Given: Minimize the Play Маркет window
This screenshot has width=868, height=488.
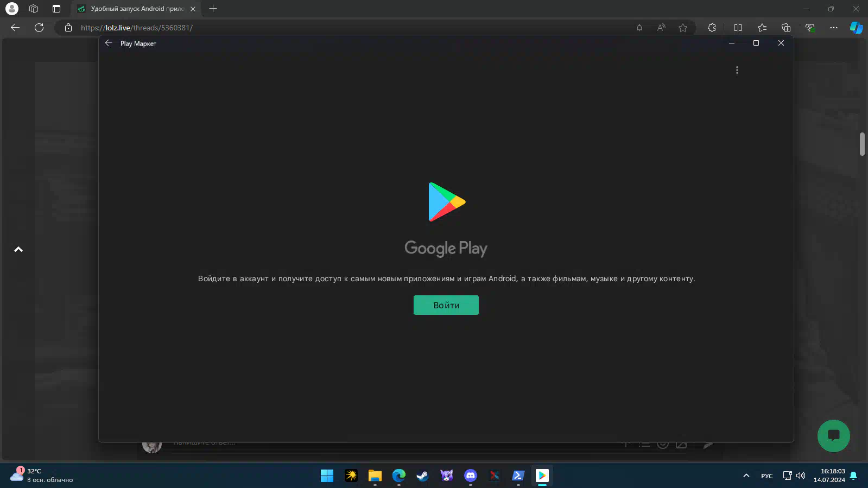Looking at the screenshot, I should coord(731,43).
